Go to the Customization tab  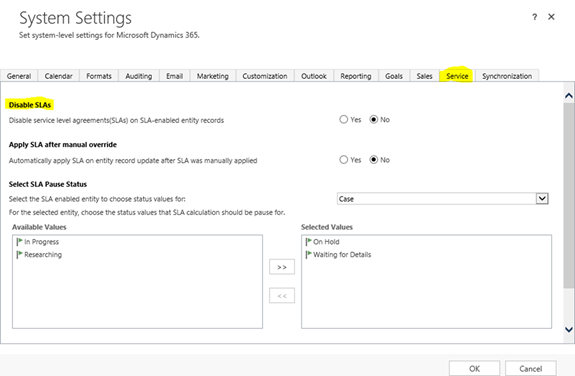click(x=265, y=76)
